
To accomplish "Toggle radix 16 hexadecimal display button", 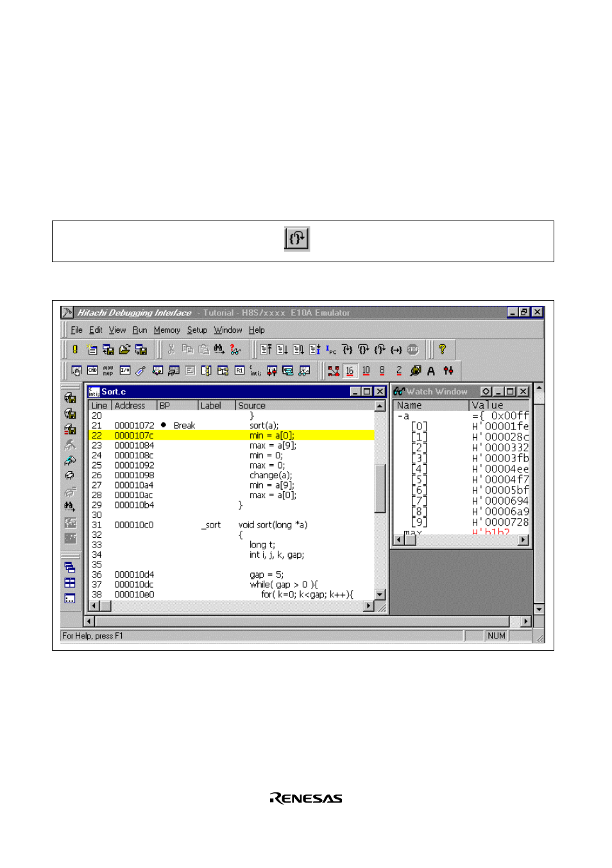I will (x=350, y=371).
